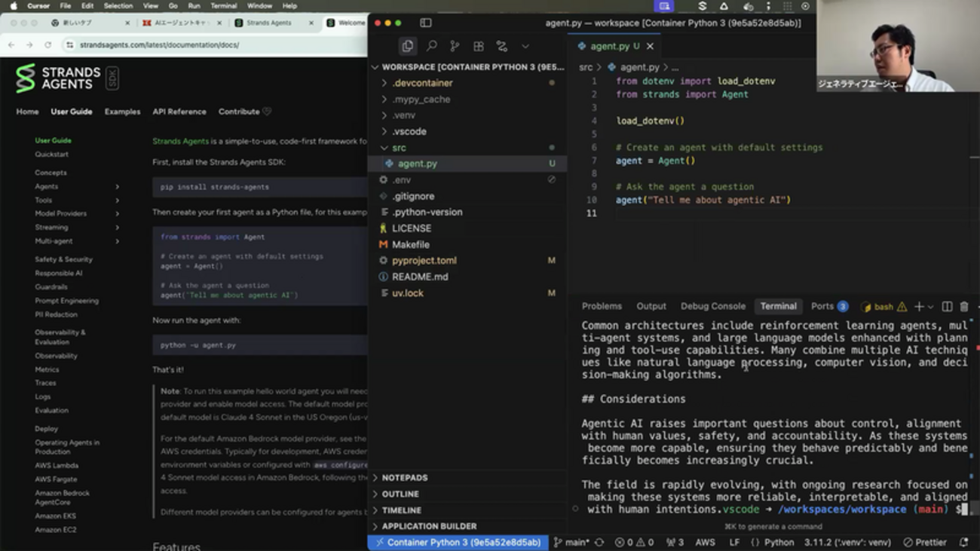Synchronize changes icon in status bar
This screenshot has width=980, height=551.
tap(599, 543)
